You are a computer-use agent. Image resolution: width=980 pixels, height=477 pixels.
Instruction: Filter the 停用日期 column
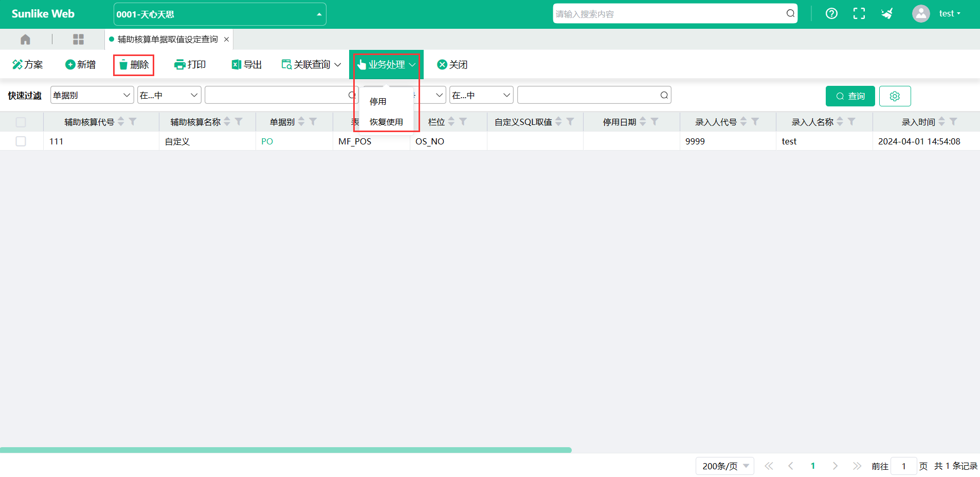655,121
